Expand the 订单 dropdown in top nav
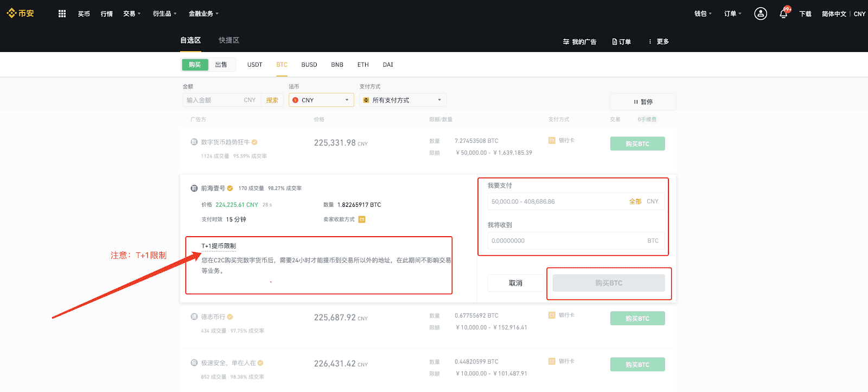Viewport: 868px width, 392px height. 733,14
